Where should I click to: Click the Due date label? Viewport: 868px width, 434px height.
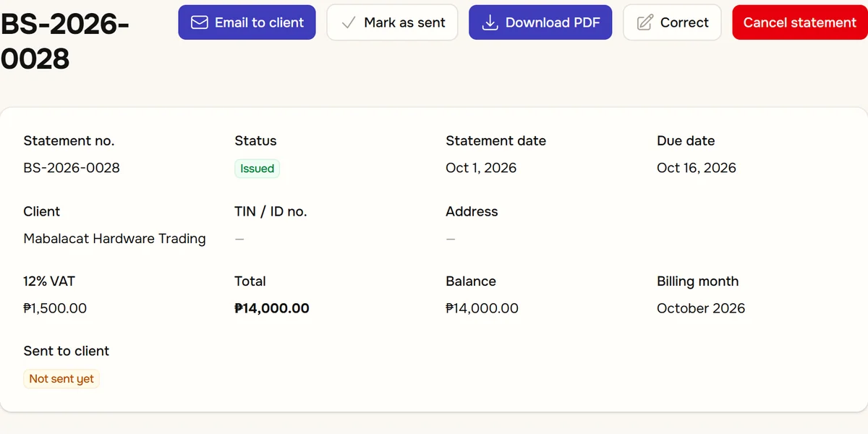[686, 141]
